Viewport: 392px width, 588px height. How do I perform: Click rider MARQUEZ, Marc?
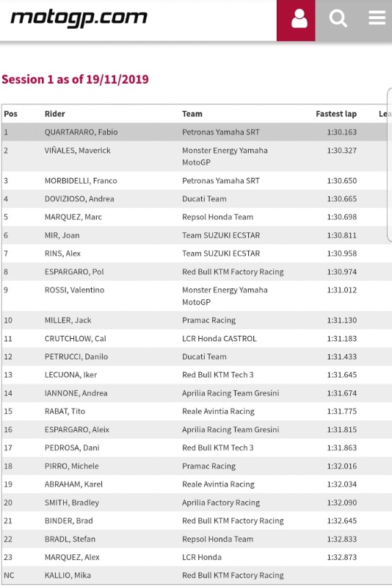point(73,217)
